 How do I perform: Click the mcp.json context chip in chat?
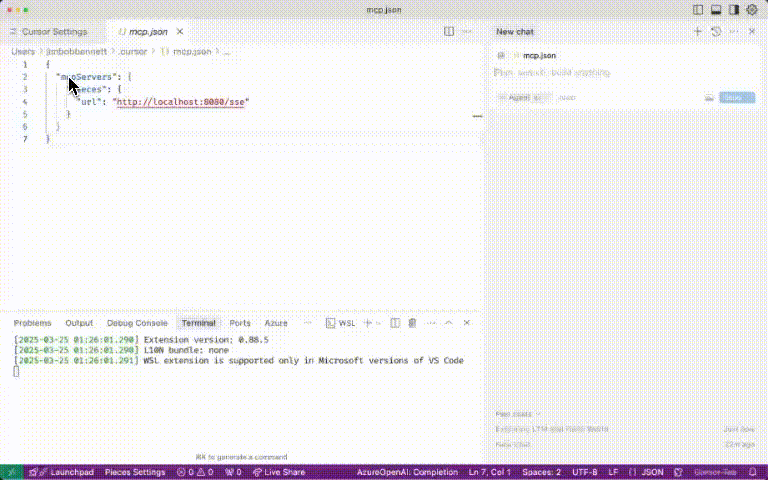(x=535, y=55)
